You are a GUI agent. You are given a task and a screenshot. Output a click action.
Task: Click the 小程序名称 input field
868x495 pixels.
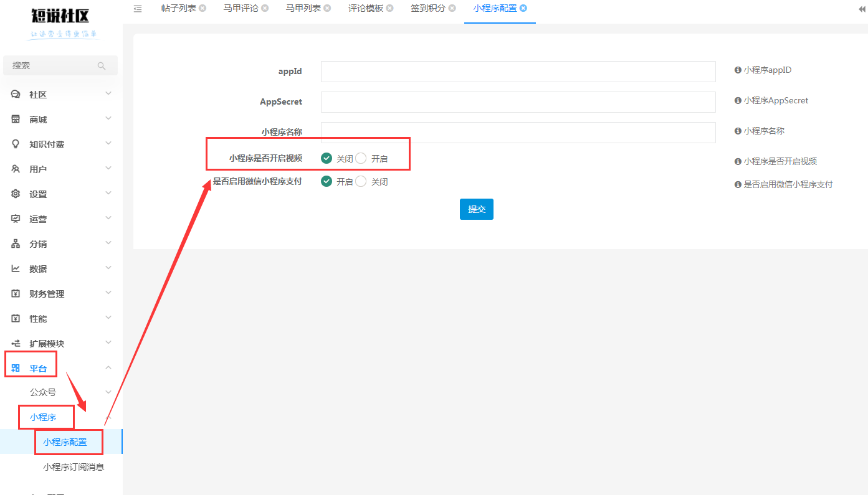pyautogui.click(x=518, y=132)
